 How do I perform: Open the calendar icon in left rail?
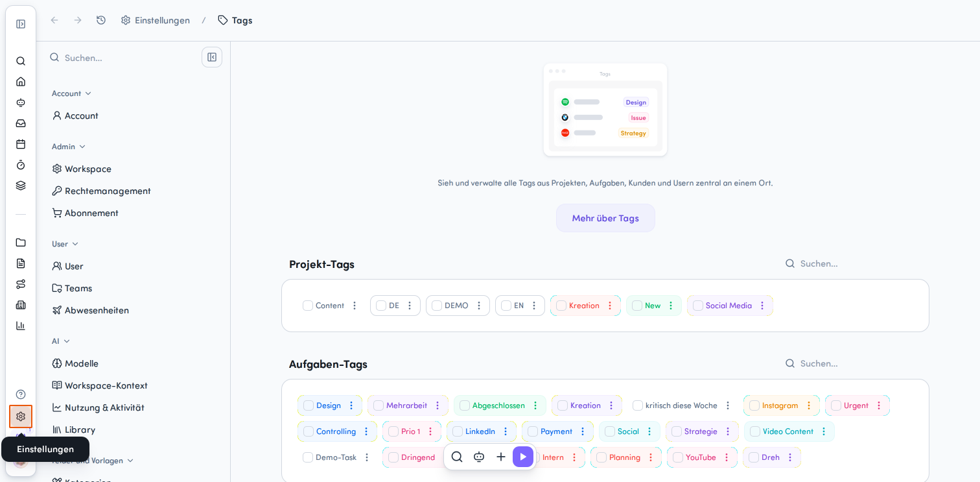(21, 144)
